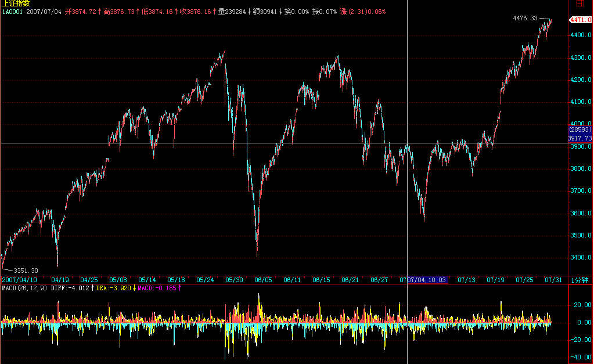
Task: Click the 4471.0 current price tag
Action: [x=581, y=20]
